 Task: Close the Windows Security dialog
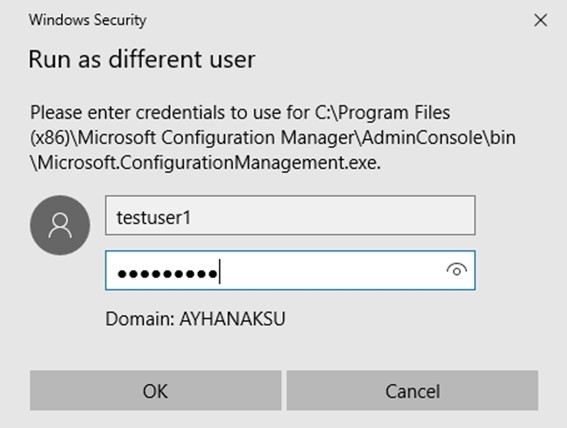(x=540, y=20)
